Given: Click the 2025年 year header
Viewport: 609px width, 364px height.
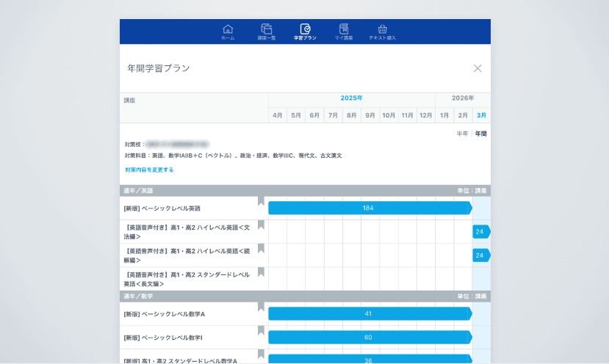Looking at the screenshot, I should (351, 98).
